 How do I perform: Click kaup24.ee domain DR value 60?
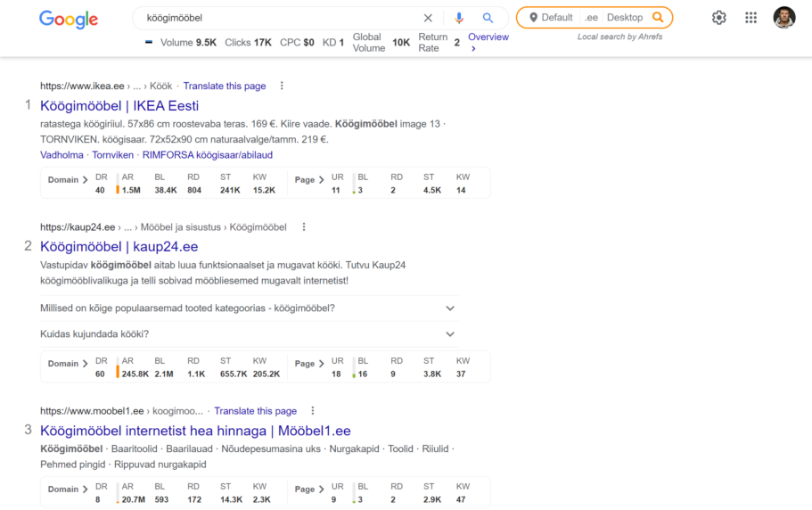tap(100, 374)
